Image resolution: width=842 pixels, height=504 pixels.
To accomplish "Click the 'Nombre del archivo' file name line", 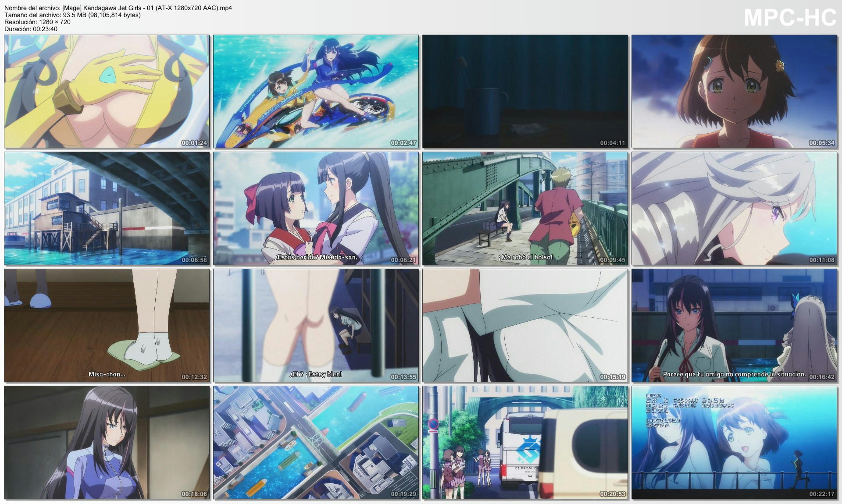I will tap(118, 8).
